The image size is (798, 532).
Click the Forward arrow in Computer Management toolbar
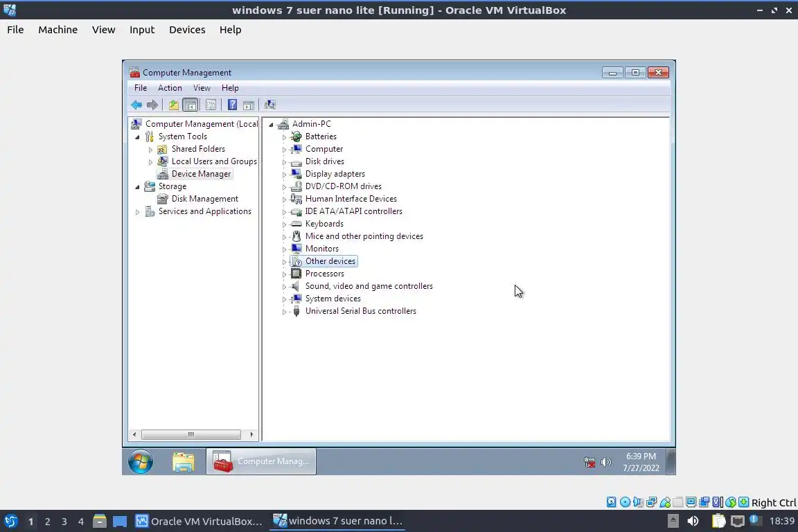[x=152, y=105]
